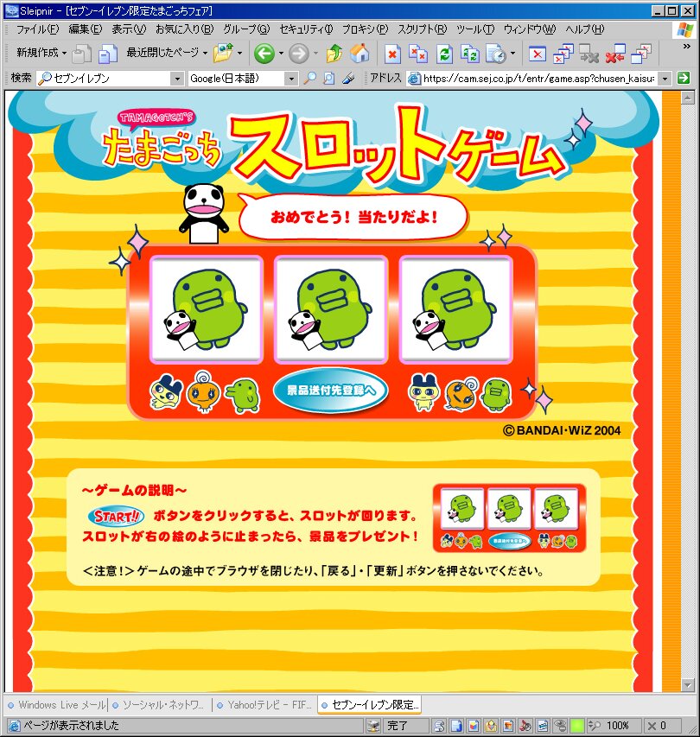
Task: Open Forward button history dropdown arrow
Action: tap(315, 53)
